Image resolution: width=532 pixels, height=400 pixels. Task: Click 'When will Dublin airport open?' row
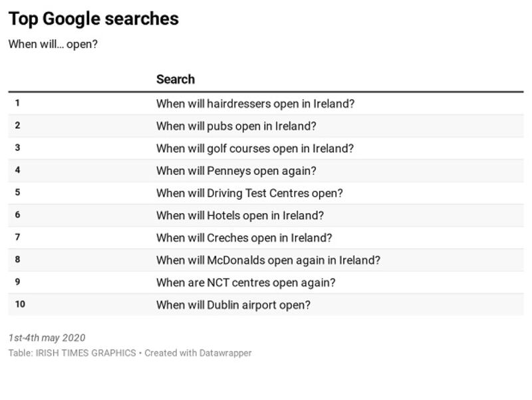click(233, 305)
